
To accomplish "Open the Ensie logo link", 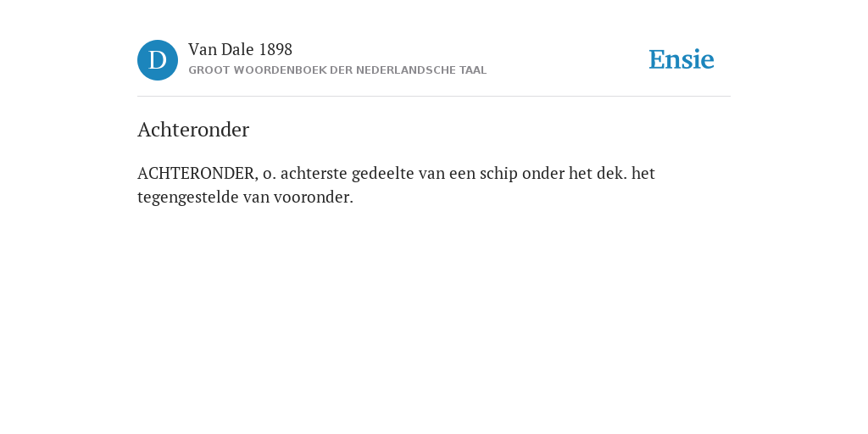I will (682, 59).
